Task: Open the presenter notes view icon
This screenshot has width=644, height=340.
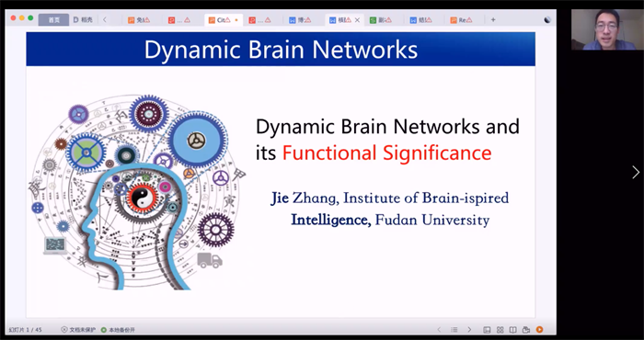Action: pos(526,330)
